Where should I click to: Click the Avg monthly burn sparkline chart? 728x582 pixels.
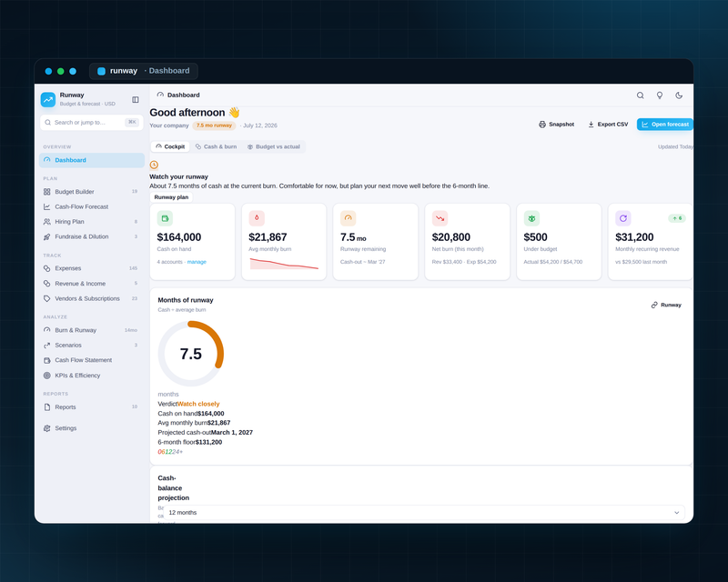pos(284,263)
